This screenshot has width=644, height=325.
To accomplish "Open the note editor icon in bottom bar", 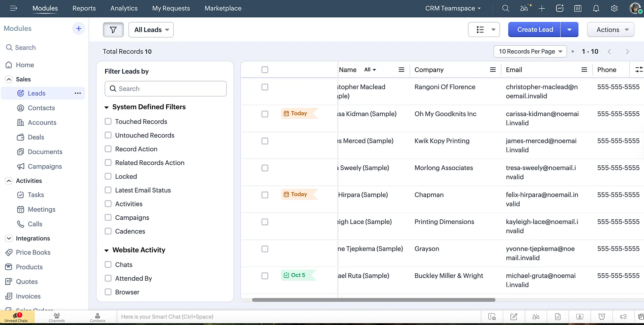I will (514, 317).
